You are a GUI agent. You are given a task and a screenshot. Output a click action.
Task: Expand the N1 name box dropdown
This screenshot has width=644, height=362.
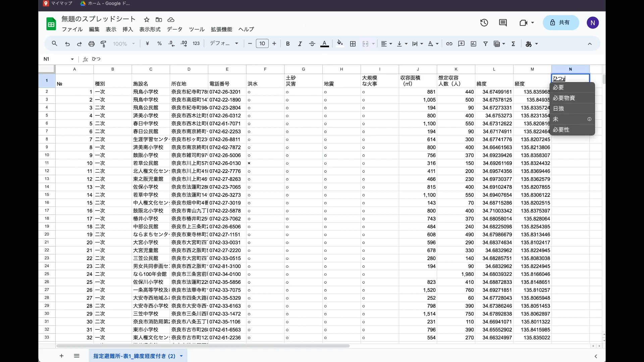point(72,59)
